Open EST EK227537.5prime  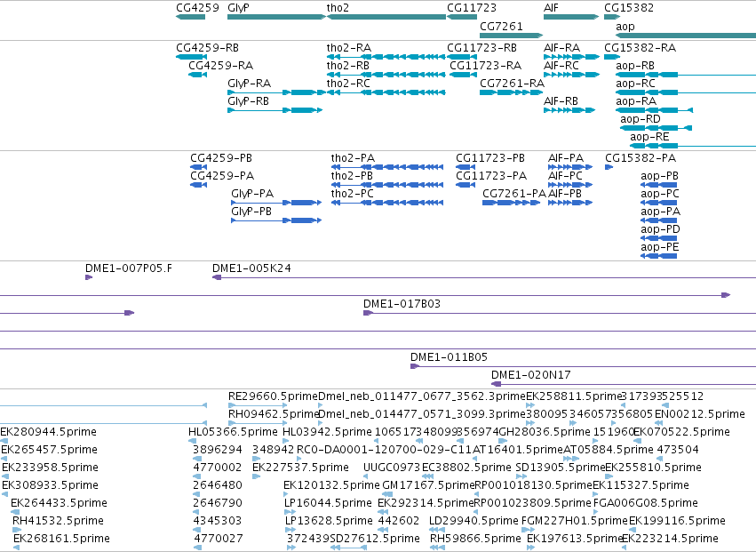(x=300, y=468)
